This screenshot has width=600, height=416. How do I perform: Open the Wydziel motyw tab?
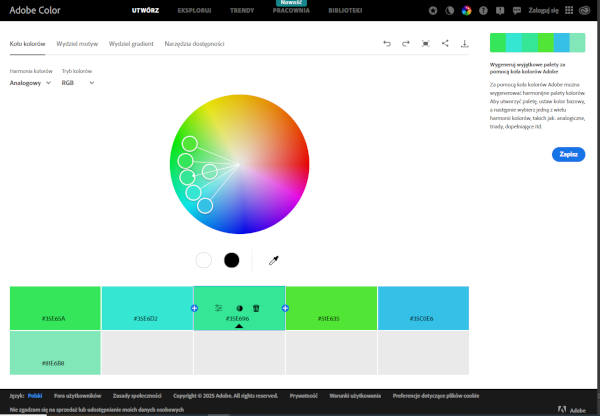(77, 44)
